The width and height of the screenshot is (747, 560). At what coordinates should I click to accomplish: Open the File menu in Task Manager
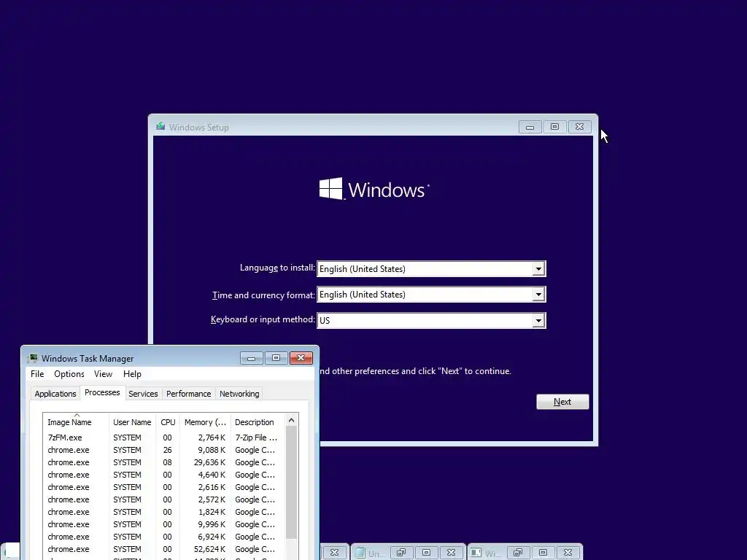(37, 374)
